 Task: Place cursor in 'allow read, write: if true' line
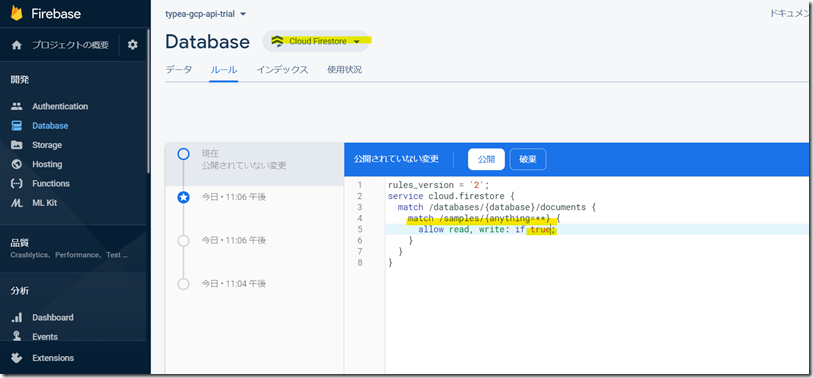(x=487, y=229)
